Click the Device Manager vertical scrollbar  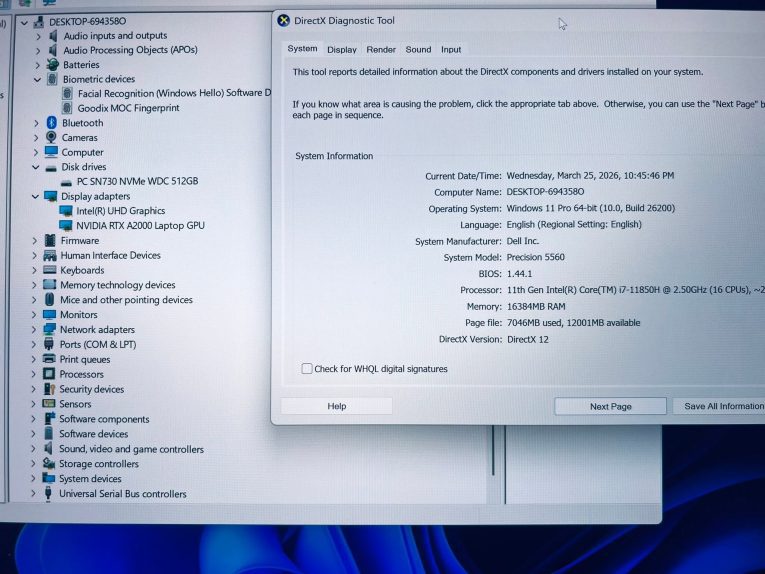pos(493,450)
